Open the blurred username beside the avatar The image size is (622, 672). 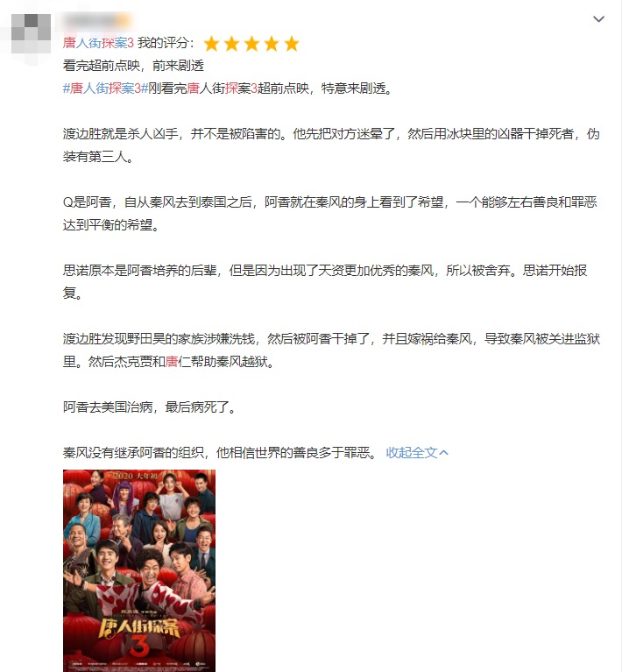tap(97, 20)
